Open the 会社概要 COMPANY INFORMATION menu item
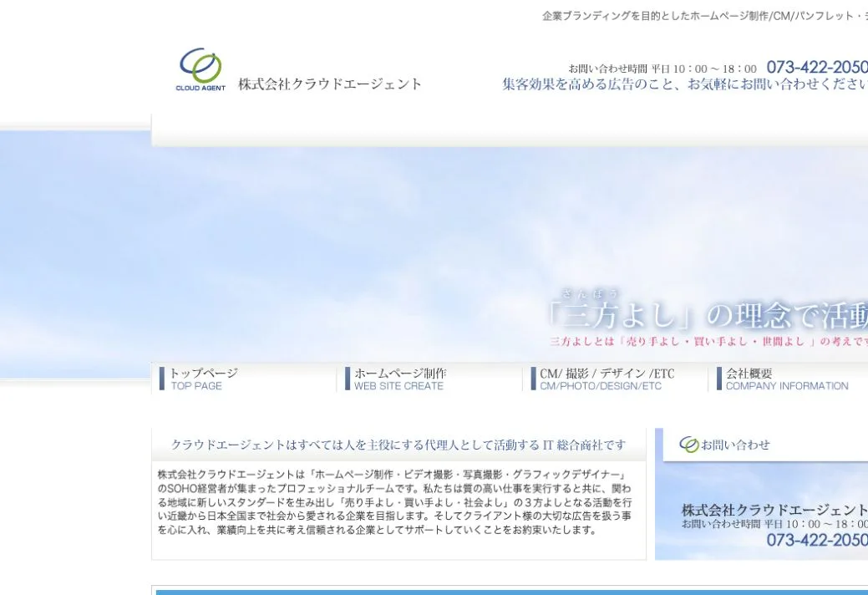 (789, 379)
